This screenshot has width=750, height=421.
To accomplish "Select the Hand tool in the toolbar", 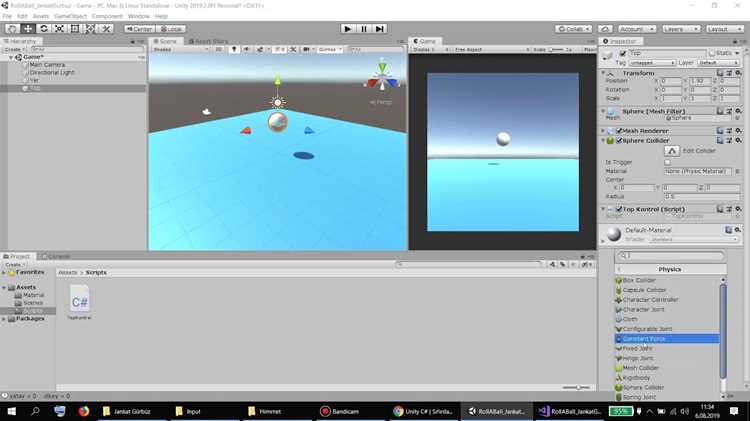I will tap(12, 29).
